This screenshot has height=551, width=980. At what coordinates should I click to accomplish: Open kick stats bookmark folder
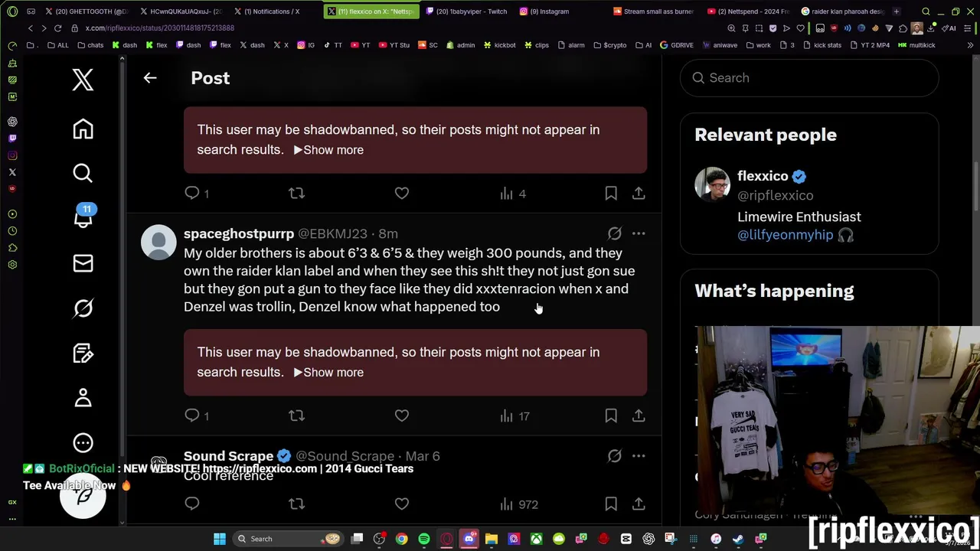point(823,45)
